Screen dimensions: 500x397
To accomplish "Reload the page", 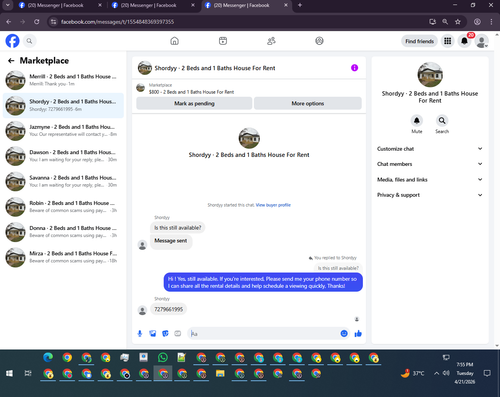I will [37, 22].
